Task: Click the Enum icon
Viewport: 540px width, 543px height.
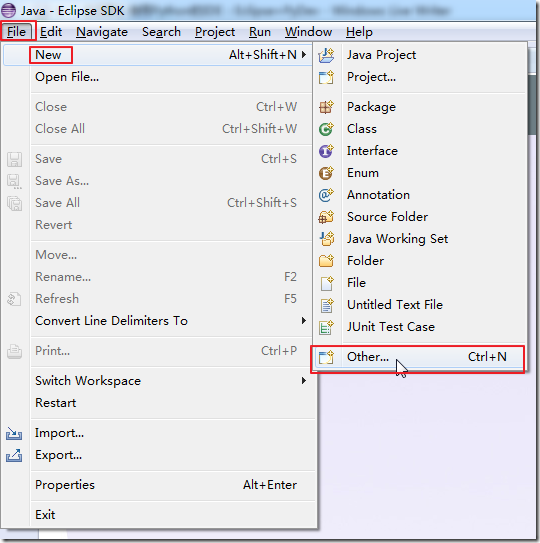Action: point(326,173)
